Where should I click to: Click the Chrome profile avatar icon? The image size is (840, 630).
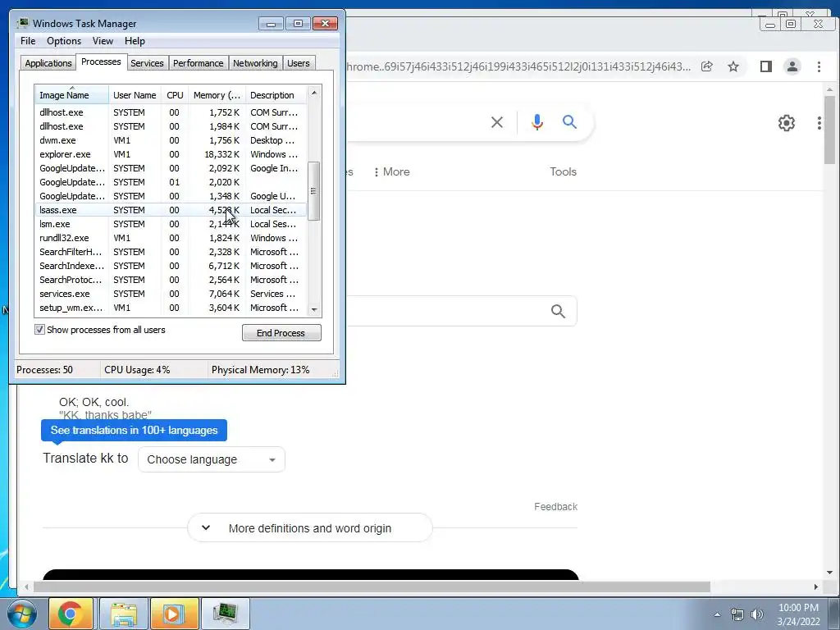792,66
